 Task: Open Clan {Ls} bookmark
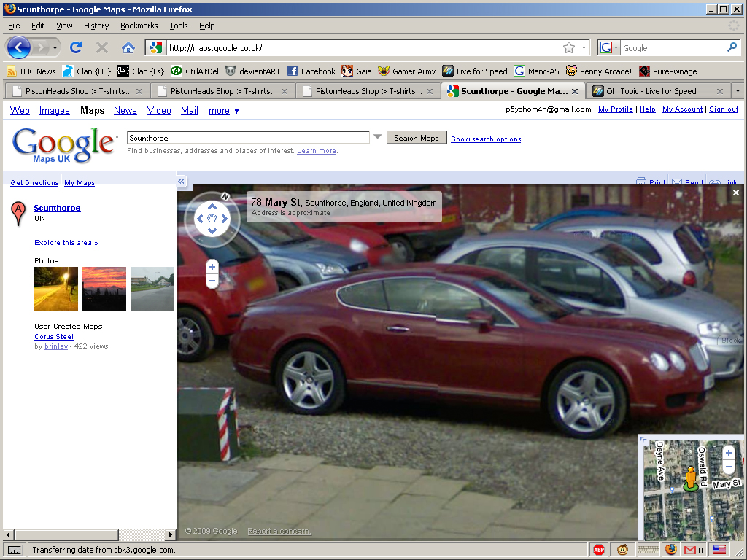(x=141, y=71)
